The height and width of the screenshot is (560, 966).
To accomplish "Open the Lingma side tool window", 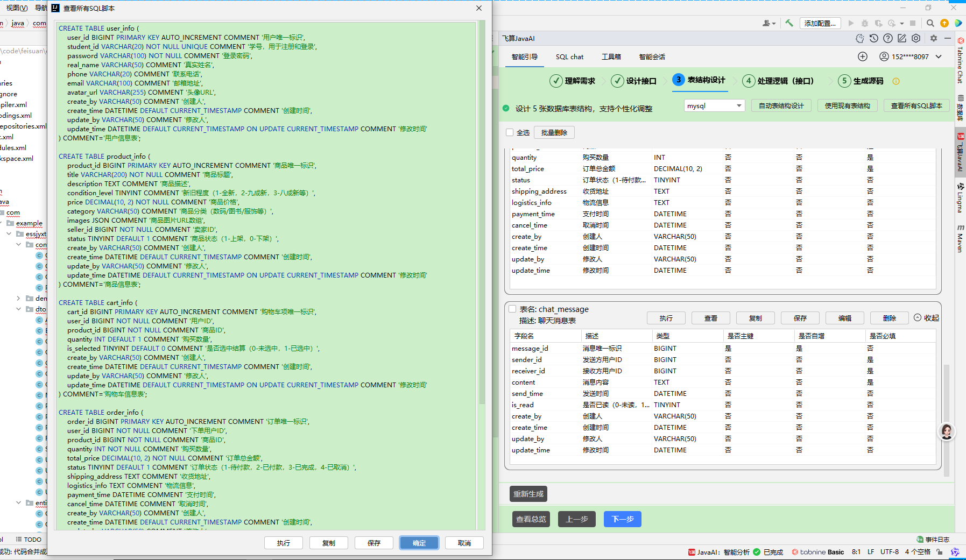I will pos(960,198).
